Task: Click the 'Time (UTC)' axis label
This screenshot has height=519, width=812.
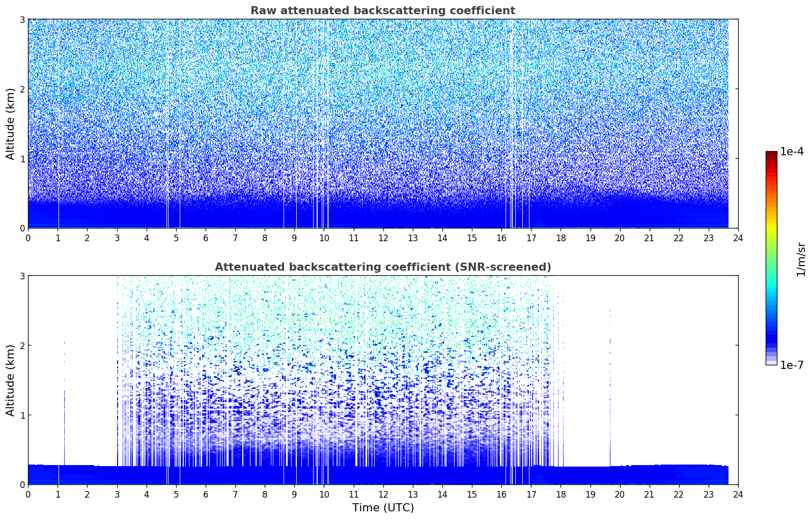Action: click(x=383, y=508)
